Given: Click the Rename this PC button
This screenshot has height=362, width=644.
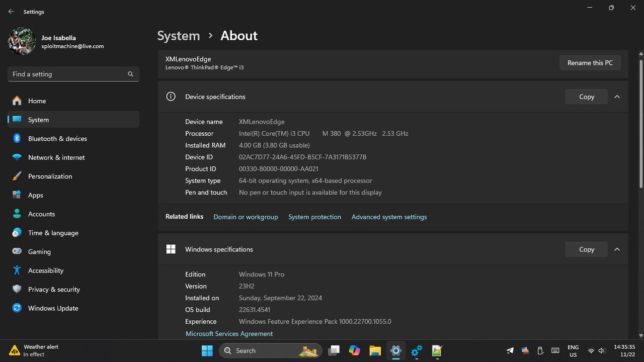Looking at the screenshot, I should pos(590,62).
